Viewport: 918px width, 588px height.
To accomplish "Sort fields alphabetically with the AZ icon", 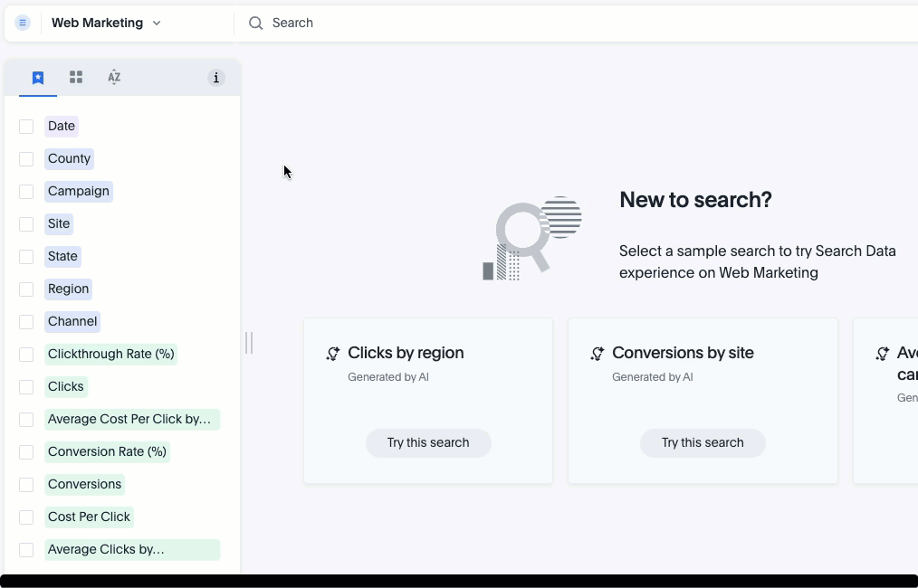I will coord(114,77).
